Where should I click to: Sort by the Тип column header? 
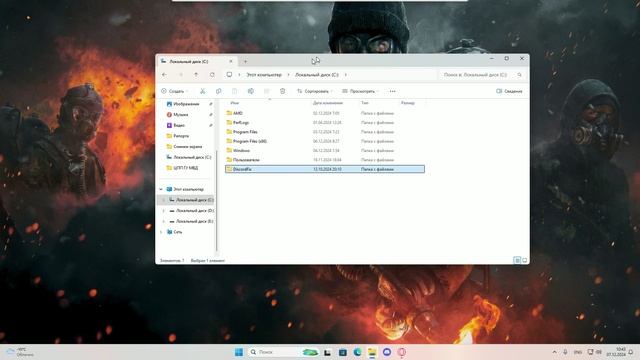click(364, 103)
